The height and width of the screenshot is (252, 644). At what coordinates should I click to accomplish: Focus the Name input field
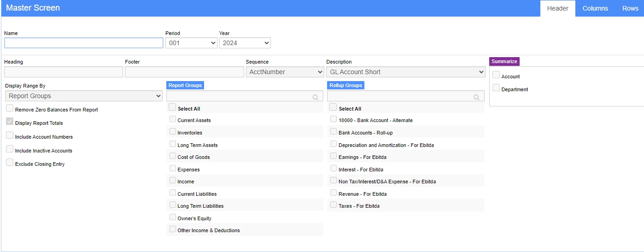[x=84, y=43]
